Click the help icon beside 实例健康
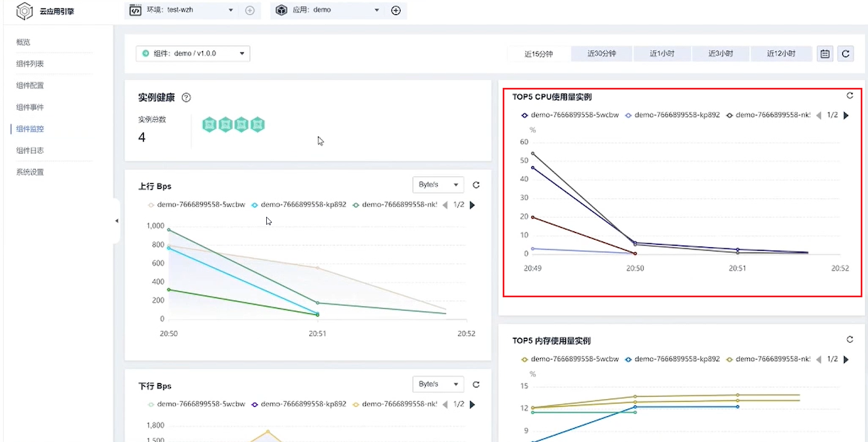The image size is (868, 442). pos(186,97)
